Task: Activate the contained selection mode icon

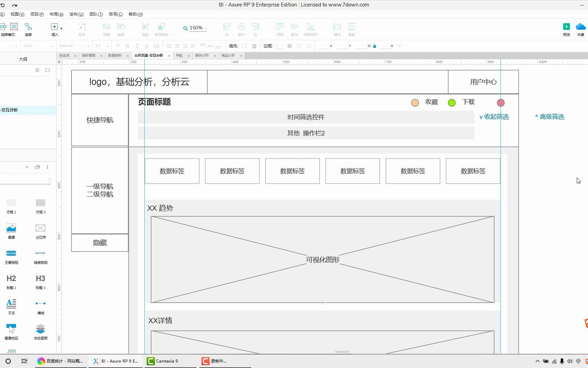Action: point(14,27)
